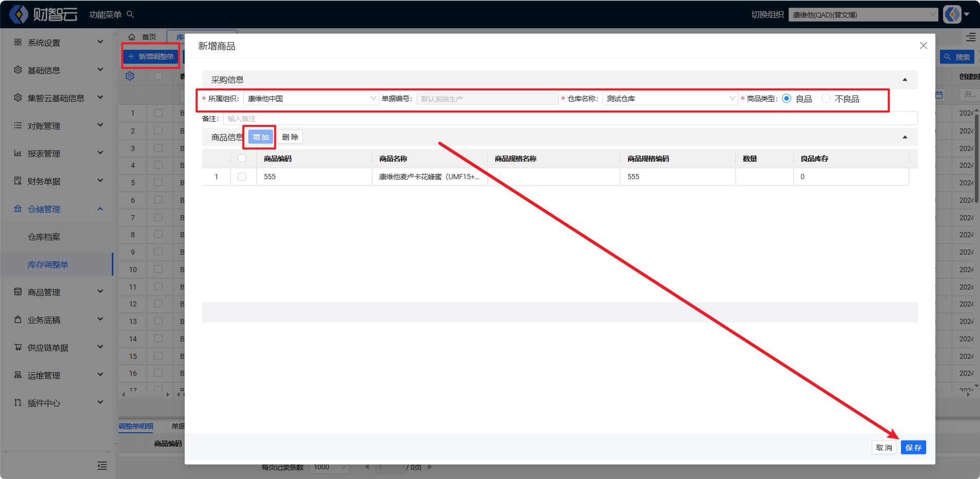The image size is (980, 479).
Task: Click the 增加 button
Action: click(x=261, y=137)
